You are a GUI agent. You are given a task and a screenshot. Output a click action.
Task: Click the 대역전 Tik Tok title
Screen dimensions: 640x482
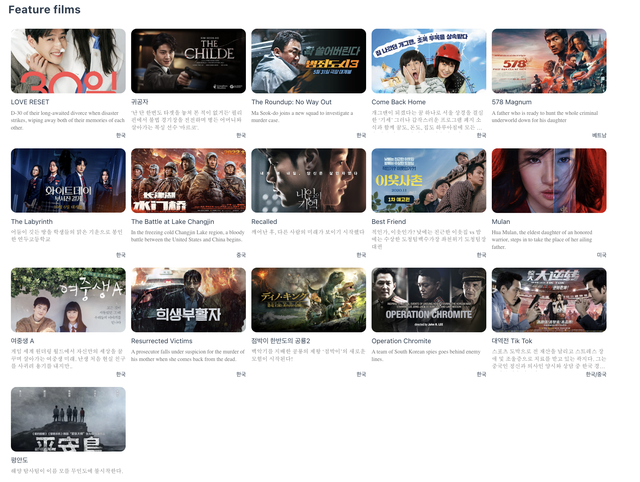[512, 341]
